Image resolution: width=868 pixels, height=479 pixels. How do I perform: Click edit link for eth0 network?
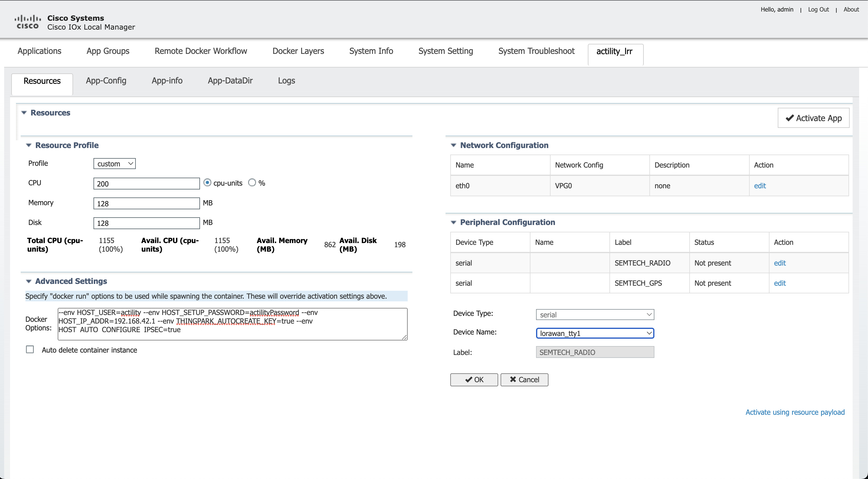click(x=759, y=186)
